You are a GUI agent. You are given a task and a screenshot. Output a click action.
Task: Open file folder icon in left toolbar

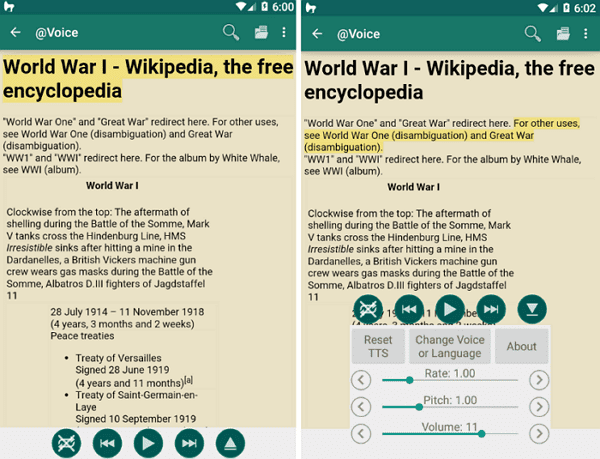[261, 33]
